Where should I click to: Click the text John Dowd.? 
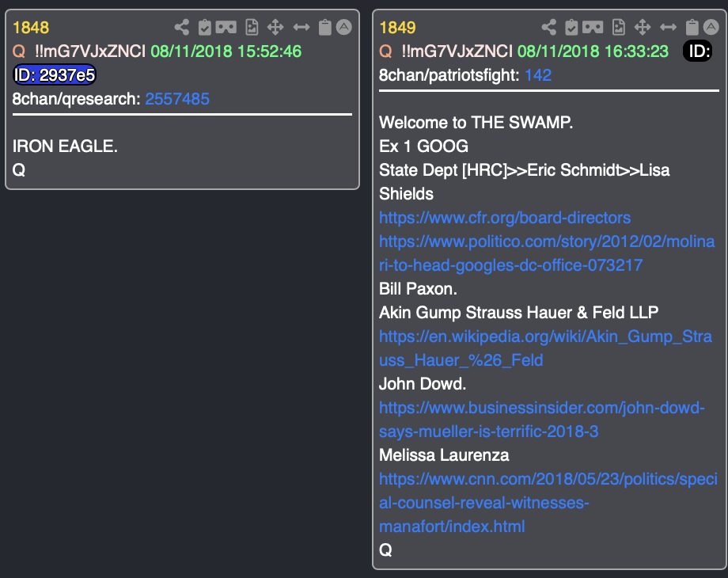tap(423, 384)
